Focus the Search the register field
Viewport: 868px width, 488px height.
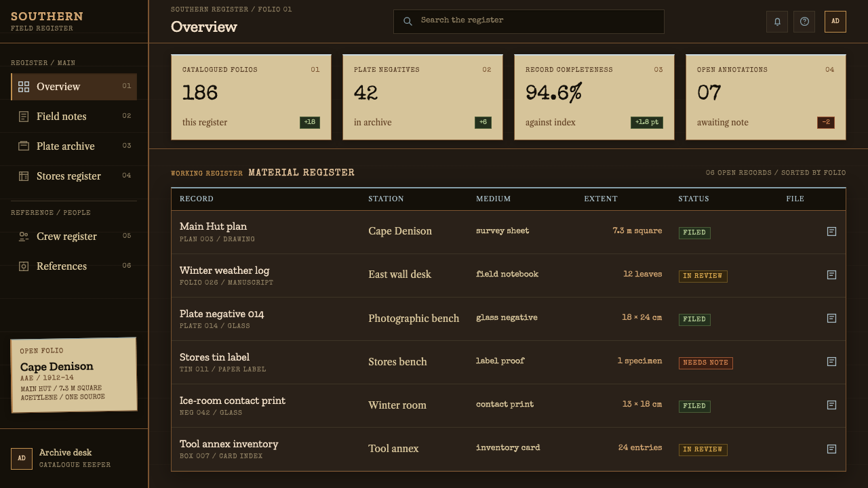click(x=529, y=22)
